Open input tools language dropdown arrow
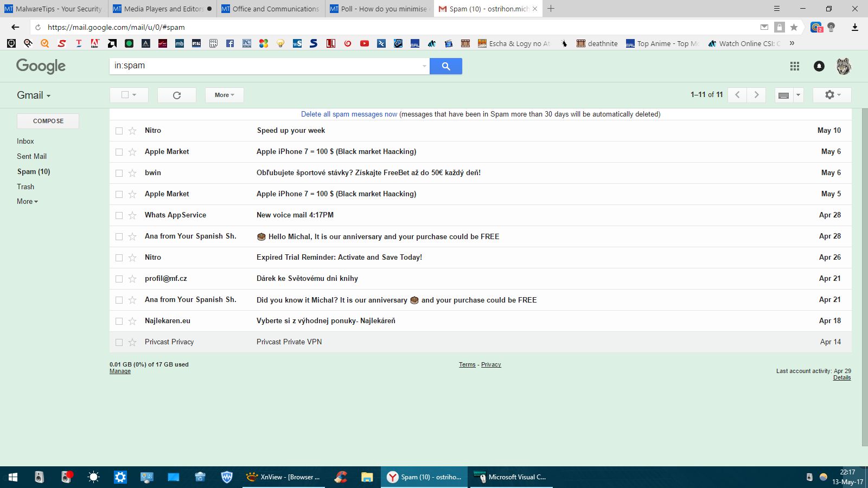 pyautogui.click(x=798, y=95)
